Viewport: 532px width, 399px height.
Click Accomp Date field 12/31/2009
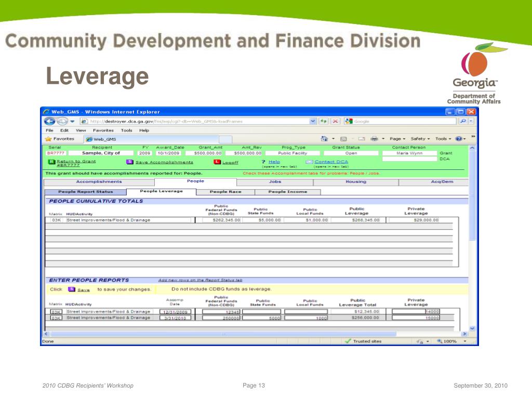pyautogui.click(x=176, y=312)
